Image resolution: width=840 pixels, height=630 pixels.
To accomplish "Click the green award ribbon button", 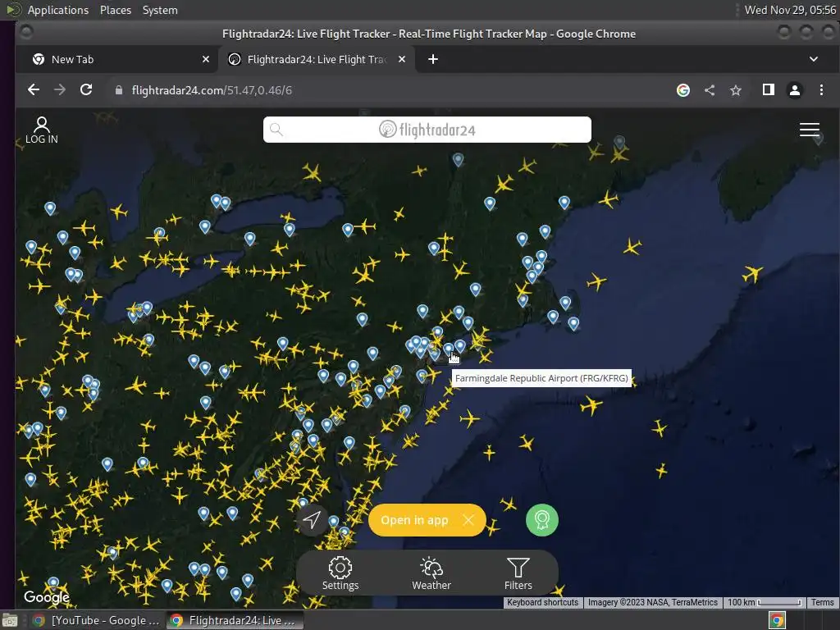I will click(x=542, y=519).
